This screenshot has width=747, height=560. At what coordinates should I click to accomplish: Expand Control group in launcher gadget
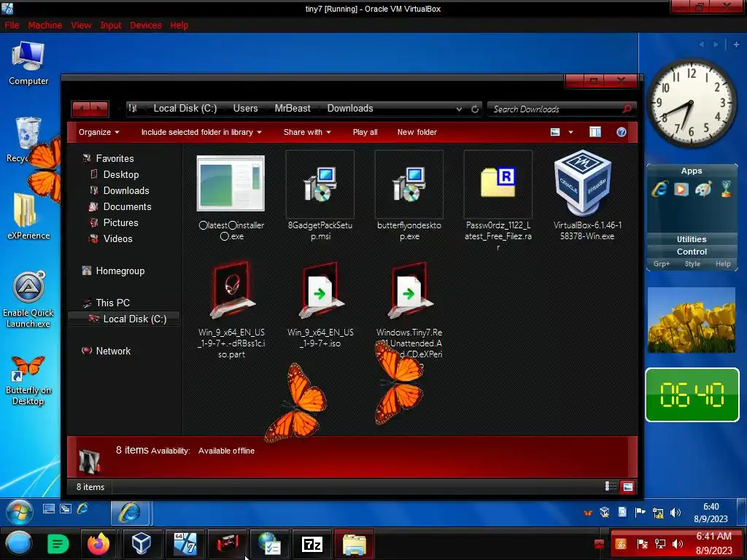click(x=692, y=252)
